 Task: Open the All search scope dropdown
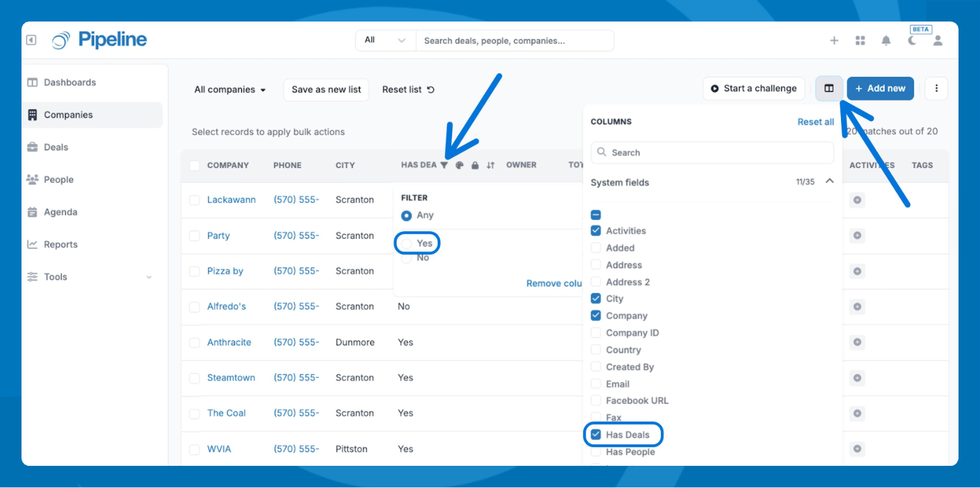point(386,40)
